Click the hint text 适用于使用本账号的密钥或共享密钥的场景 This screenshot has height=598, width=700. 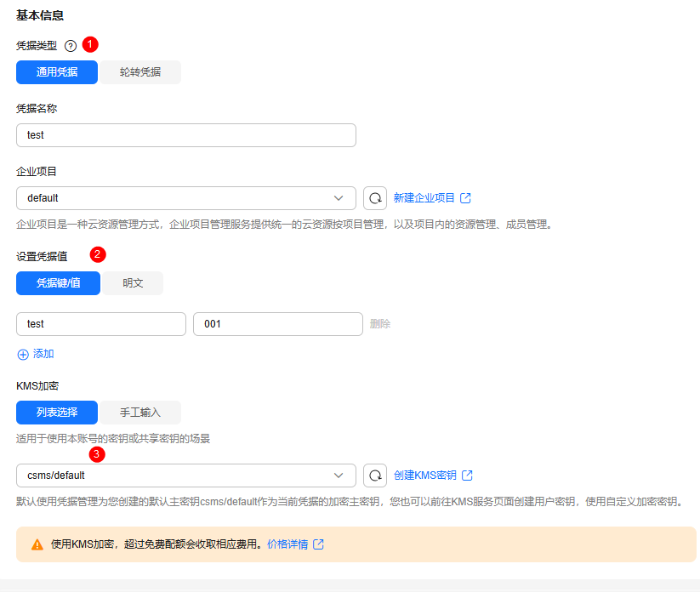113,439
